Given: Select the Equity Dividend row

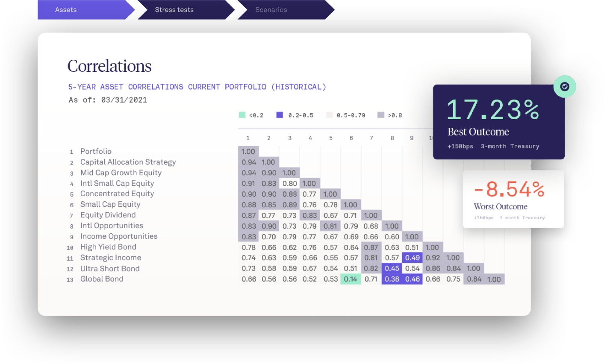Looking at the screenshot, I should pos(108,215).
